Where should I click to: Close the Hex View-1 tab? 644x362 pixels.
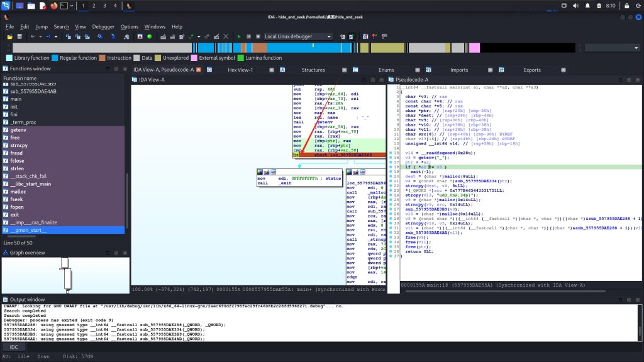coord(272,70)
